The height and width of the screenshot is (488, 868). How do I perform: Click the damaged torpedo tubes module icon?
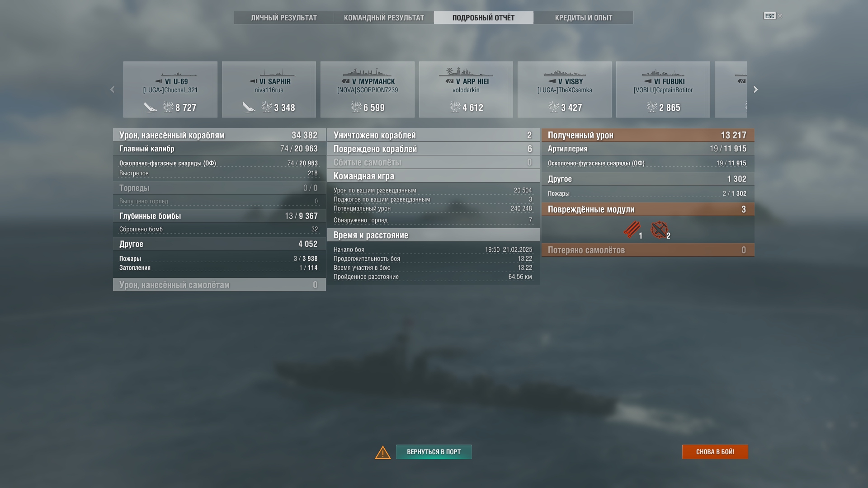click(x=632, y=230)
